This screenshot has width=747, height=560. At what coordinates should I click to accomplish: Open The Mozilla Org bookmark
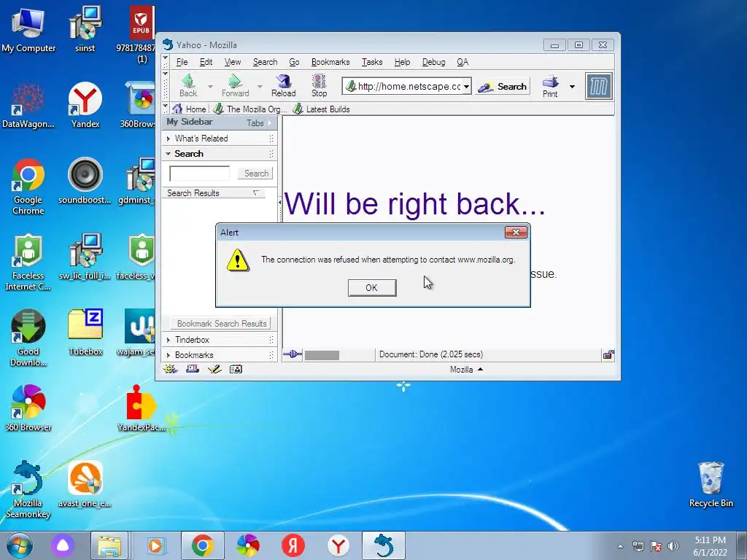250,109
